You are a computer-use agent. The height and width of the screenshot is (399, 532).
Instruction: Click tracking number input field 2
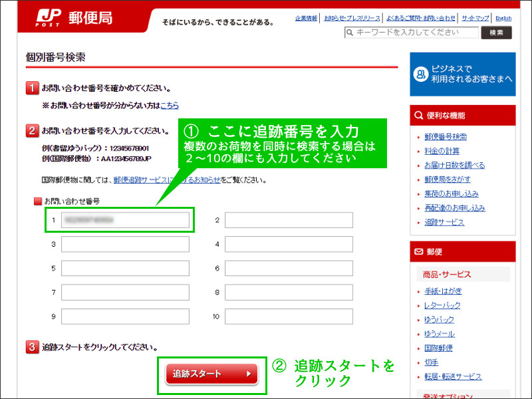pos(289,219)
